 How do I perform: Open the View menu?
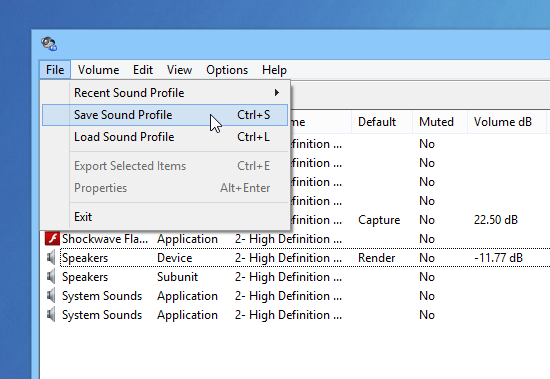click(179, 70)
